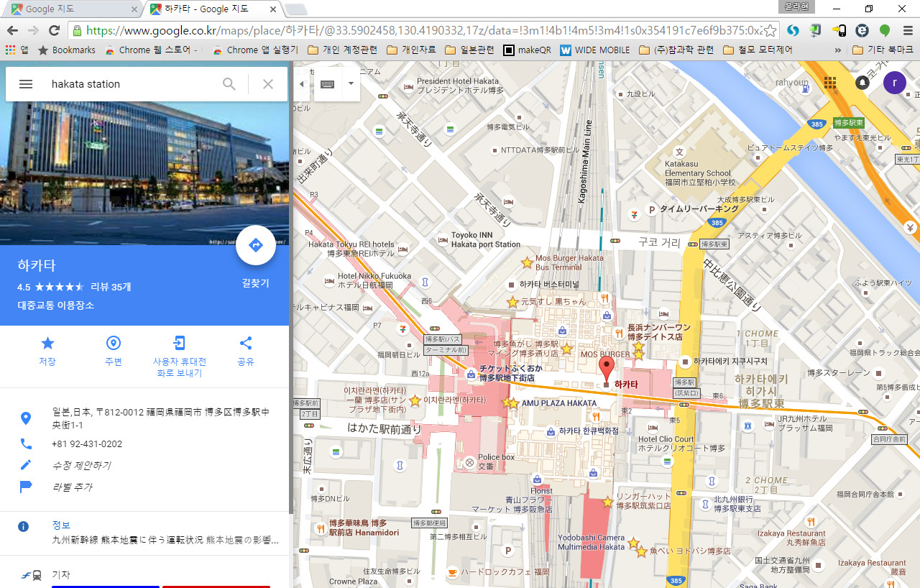920x588 pixels.
Task: Click President Hotel Hakata marker
Action: [408, 86]
